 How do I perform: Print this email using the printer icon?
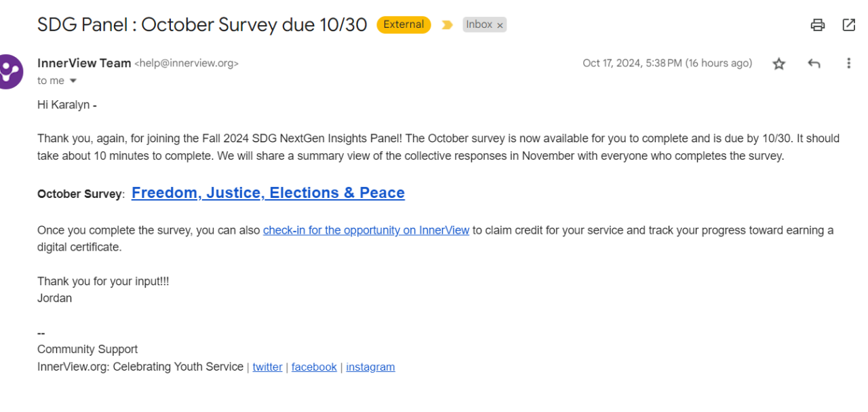[x=818, y=25]
